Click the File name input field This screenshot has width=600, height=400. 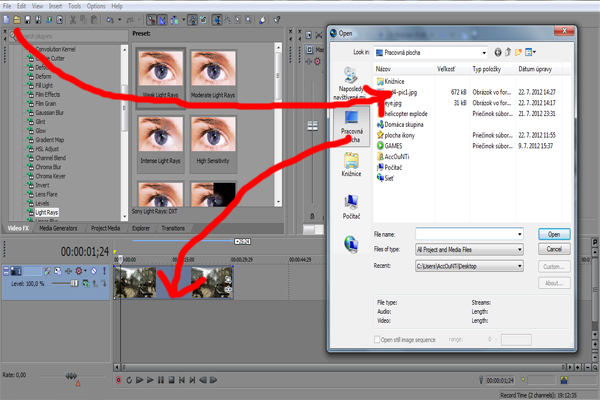point(466,234)
